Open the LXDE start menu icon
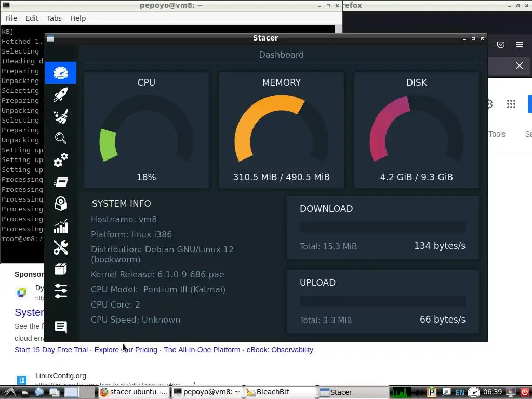532x399 pixels. [8, 392]
